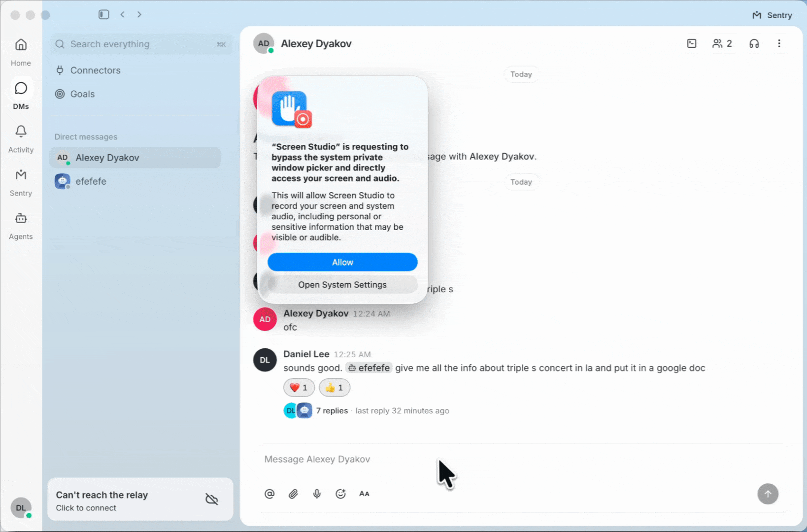807x532 pixels.
Task: Open the Sentry workspace menu top right
Action: 772,15
